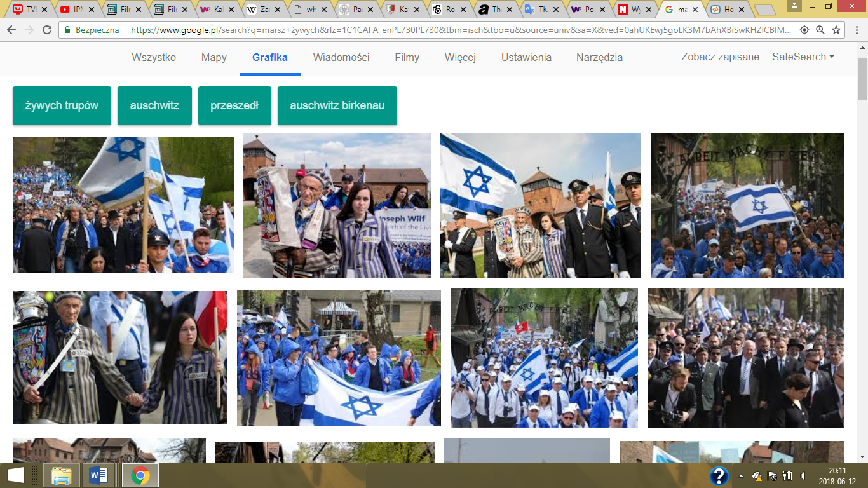Open the Wiadomości results tab
Screen dimensions: 868x488
tap(341, 57)
